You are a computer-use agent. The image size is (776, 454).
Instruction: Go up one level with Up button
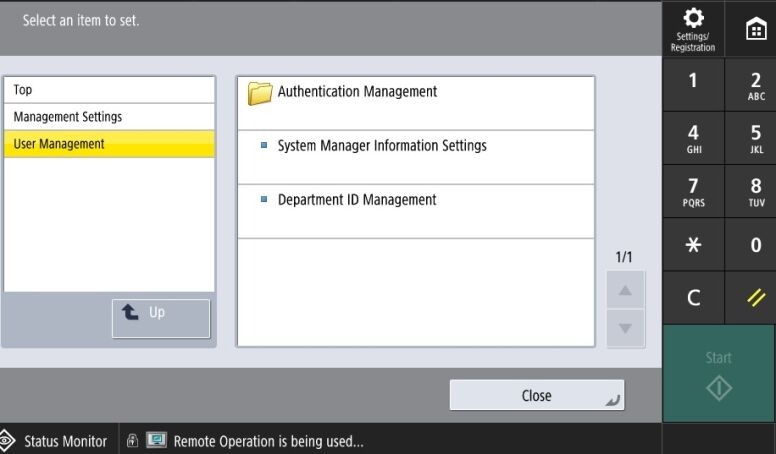161,318
